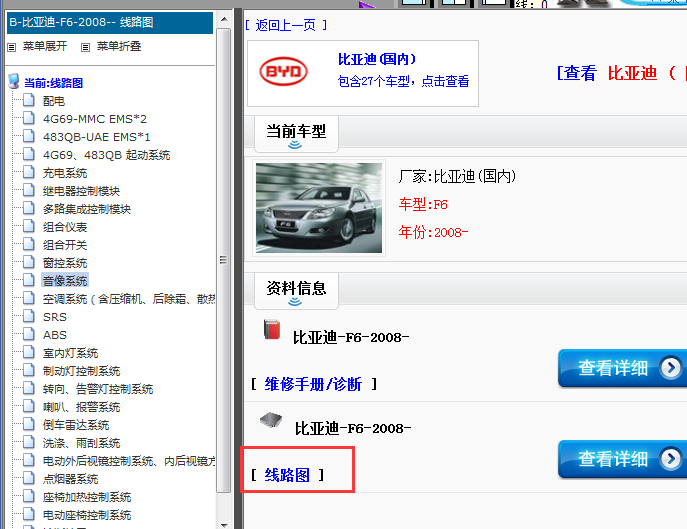Click the page icon beside 倒车雷达系统

[x=28, y=424]
